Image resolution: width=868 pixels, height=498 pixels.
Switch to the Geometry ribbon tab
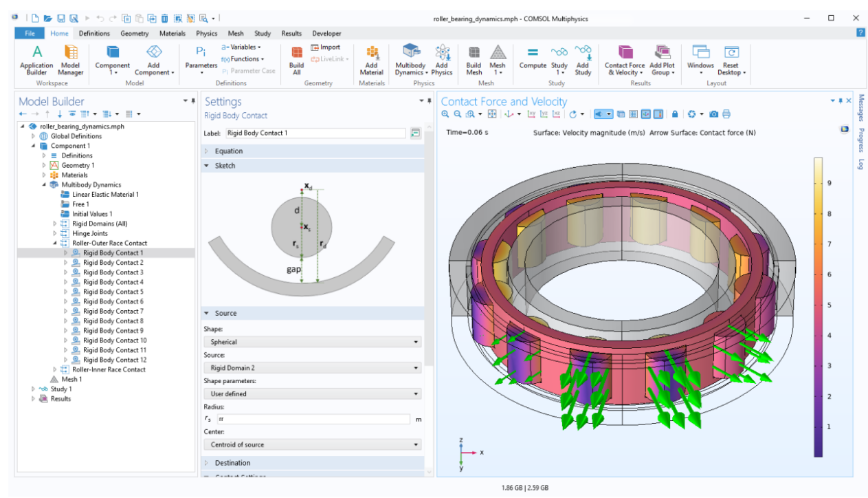(x=135, y=33)
